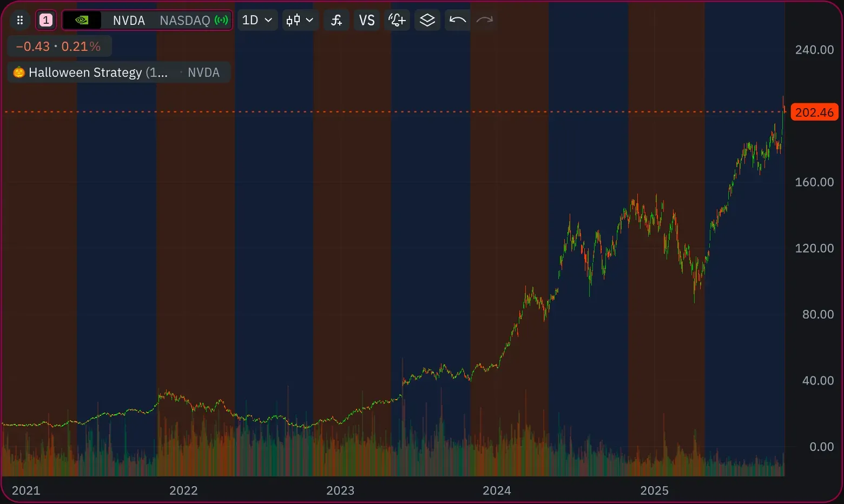Open symbol search via NVDA ticker text

129,21
